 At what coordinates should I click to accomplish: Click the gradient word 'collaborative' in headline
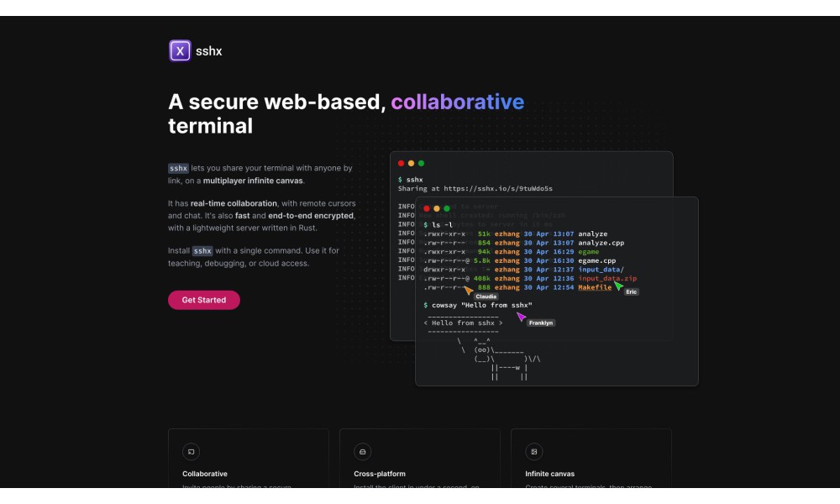click(458, 102)
